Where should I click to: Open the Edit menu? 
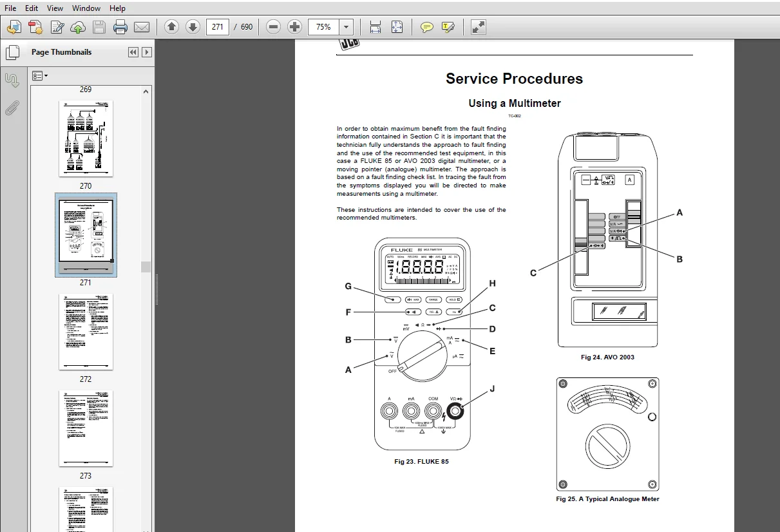(32, 8)
